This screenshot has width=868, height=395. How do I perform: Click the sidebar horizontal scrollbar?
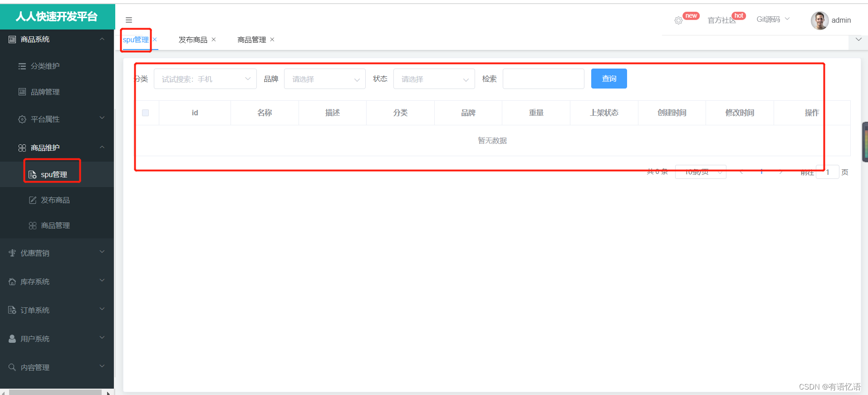tap(55, 392)
